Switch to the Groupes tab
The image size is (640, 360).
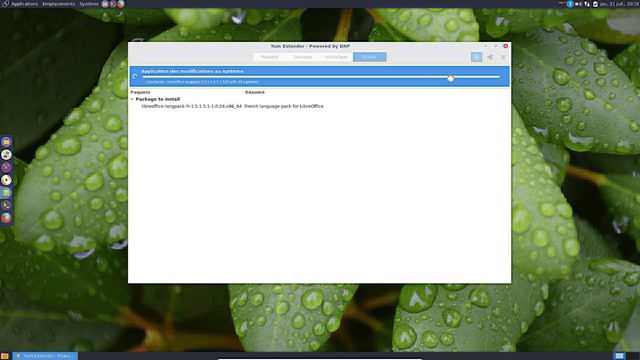pyautogui.click(x=303, y=57)
